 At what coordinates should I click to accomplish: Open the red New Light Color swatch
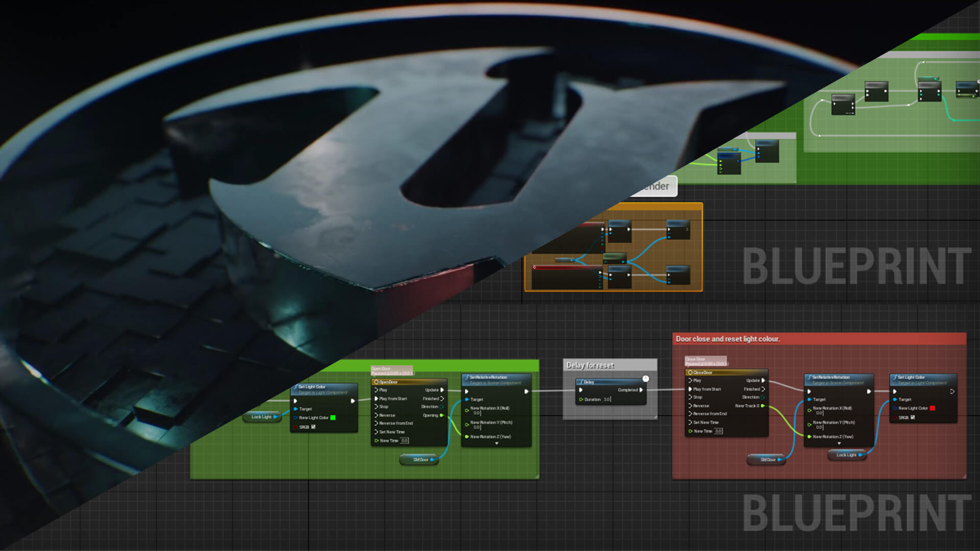pos(932,408)
